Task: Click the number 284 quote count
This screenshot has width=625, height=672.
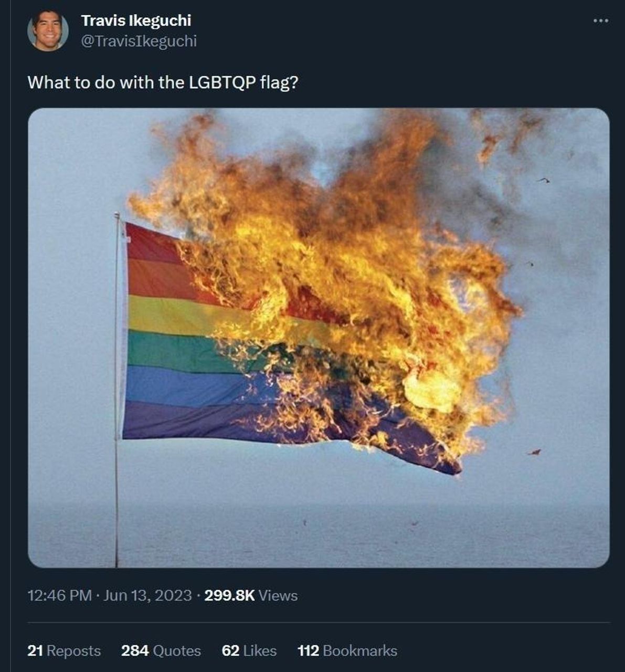Action: coord(135,650)
